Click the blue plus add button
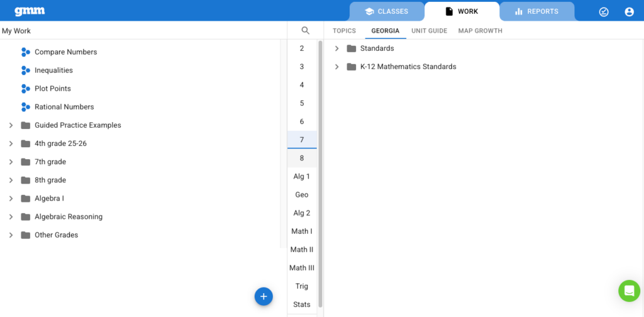The image size is (644, 317). click(264, 296)
